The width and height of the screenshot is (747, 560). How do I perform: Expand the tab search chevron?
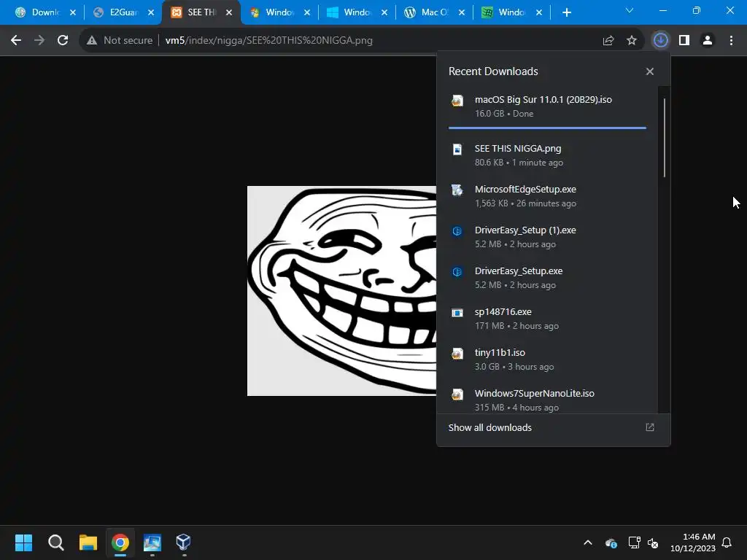click(x=630, y=10)
